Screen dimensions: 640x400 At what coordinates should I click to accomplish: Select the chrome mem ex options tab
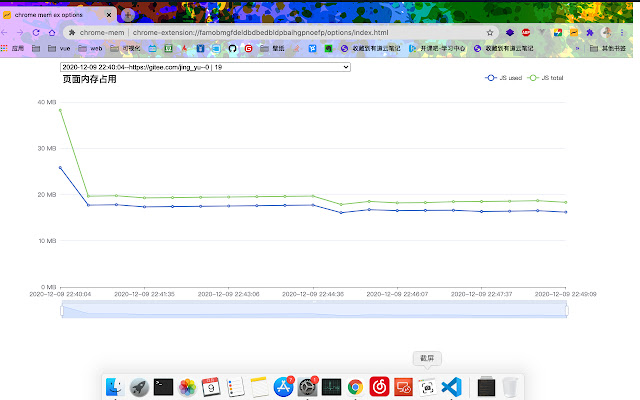click(x=58, y=15)
